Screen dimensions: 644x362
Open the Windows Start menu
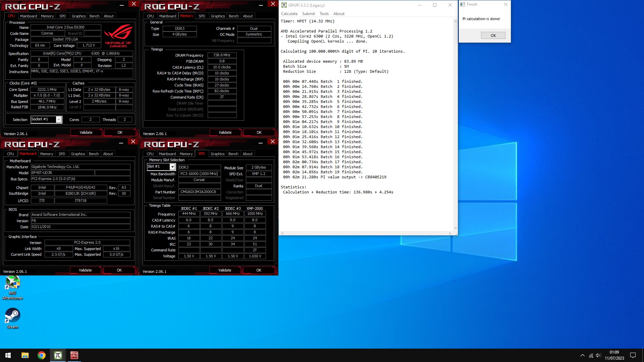(8, 355)
